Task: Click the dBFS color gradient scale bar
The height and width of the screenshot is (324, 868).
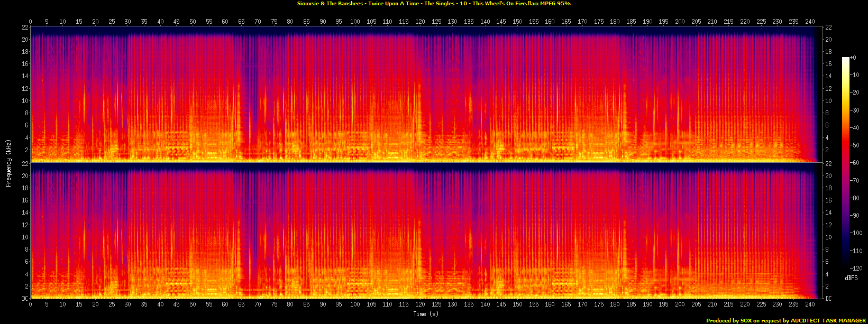Action: coord(845,163)
